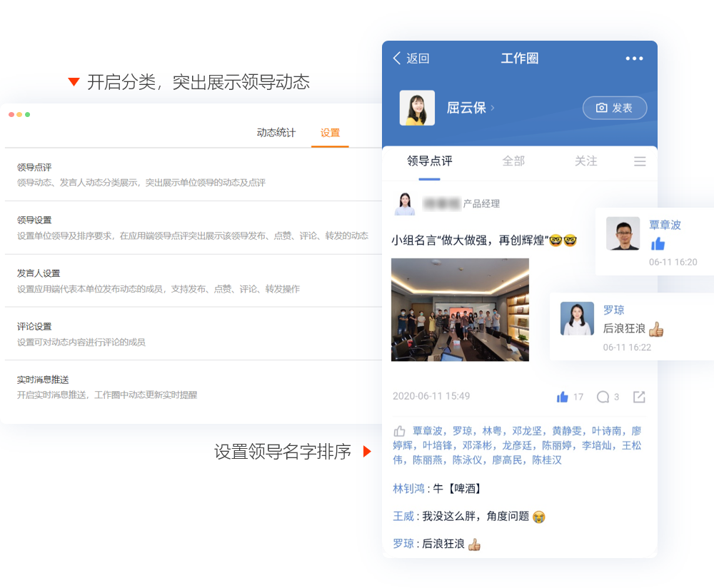Click the yellow minimize window dot
Viewport: 714px width, 588px height.
coord(19,115)
